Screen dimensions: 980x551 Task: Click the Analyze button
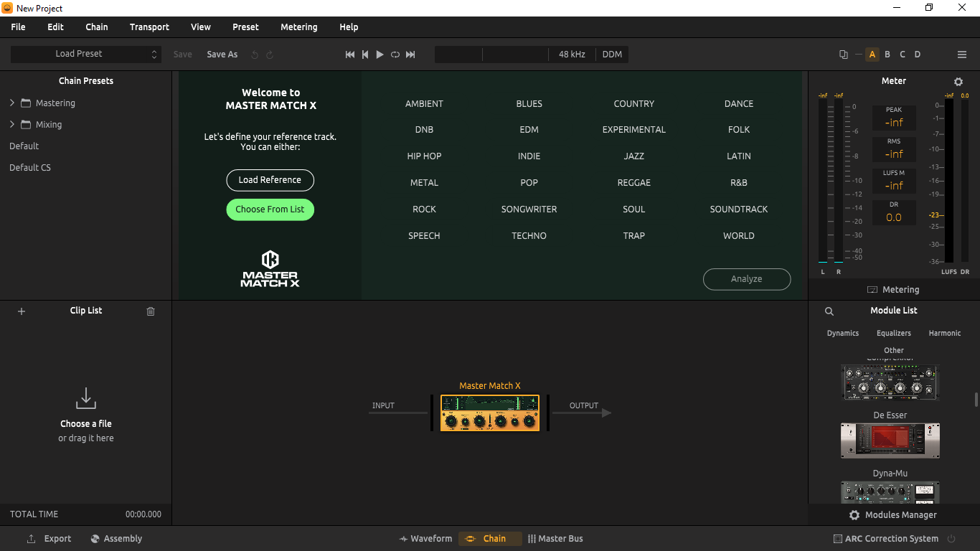[x=747, y=279]
